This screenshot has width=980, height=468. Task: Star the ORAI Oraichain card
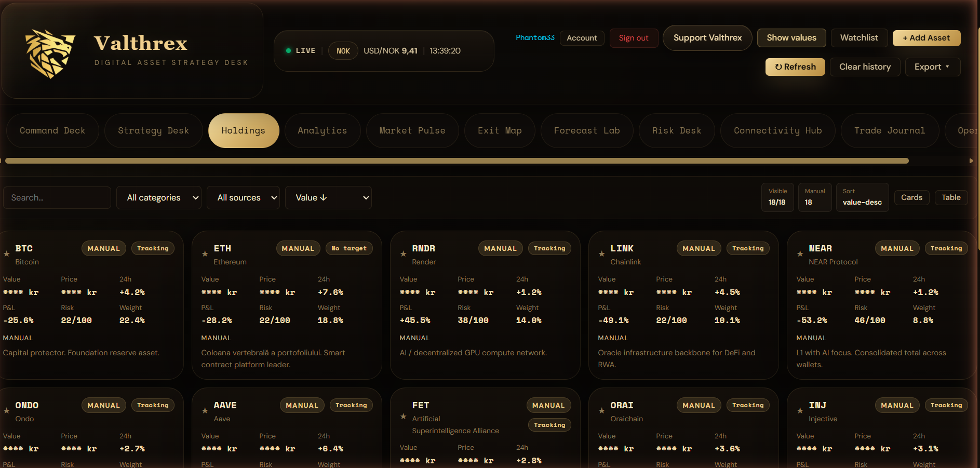pyautogui.click(x=602, y=411)
